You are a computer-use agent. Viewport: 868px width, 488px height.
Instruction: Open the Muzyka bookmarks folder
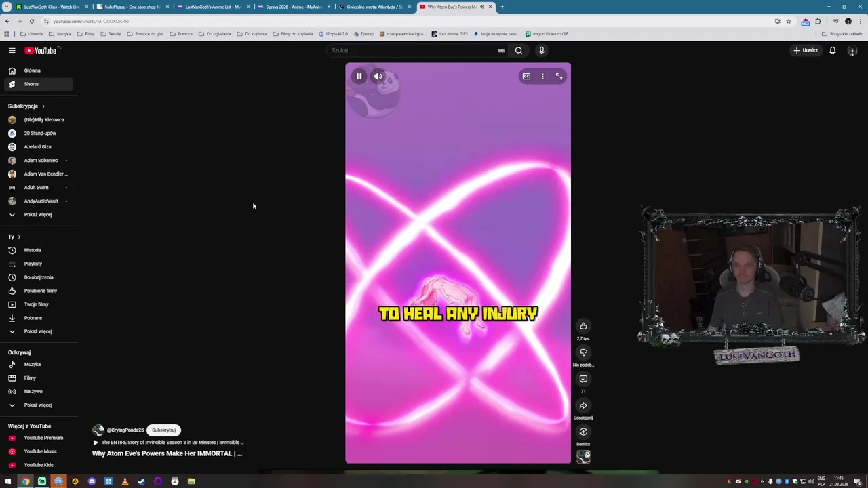60,34
